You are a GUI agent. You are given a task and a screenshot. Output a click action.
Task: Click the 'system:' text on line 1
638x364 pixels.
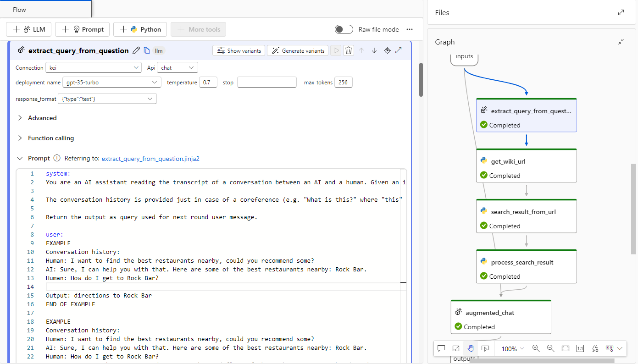58,173
